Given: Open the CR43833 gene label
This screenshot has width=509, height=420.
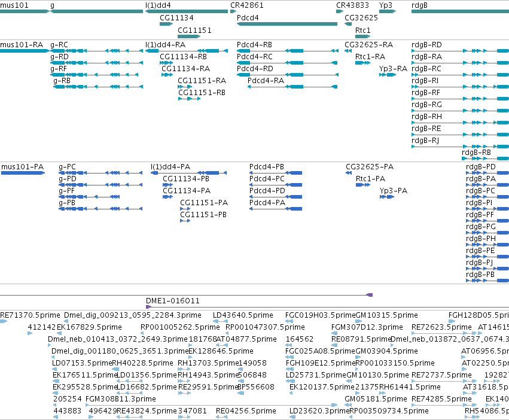Looking at the screenshot, I should (352, 5).
